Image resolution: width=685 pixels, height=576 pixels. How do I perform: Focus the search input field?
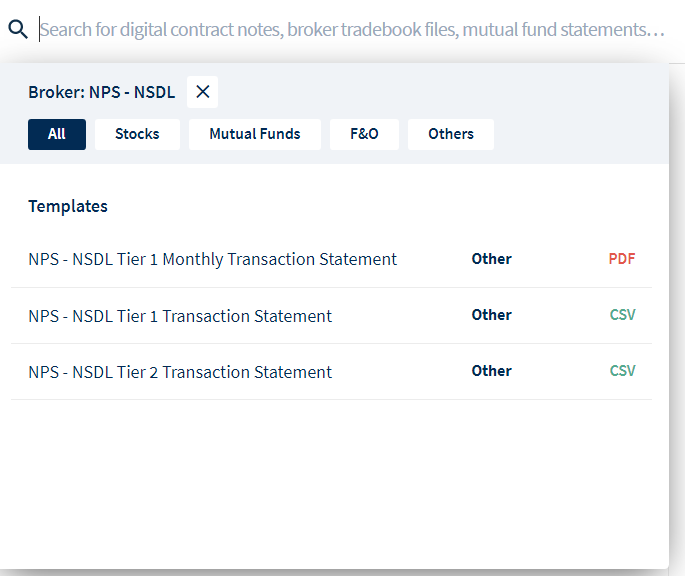click(x=352, y=29)
